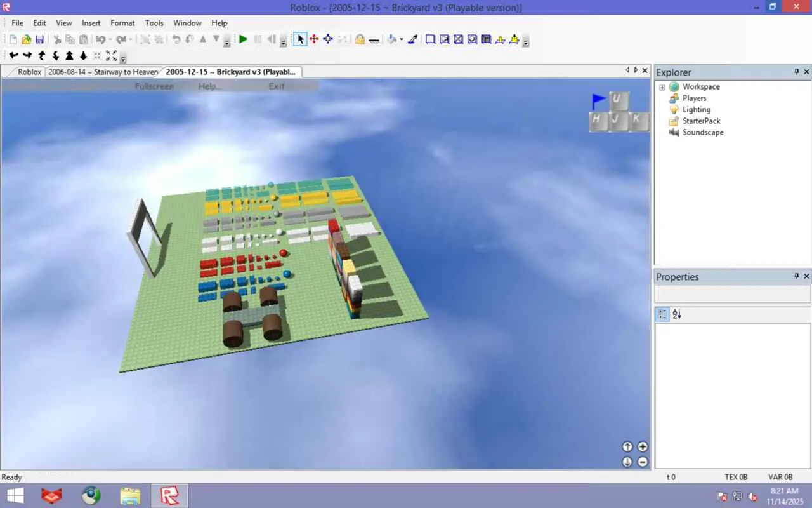812x508 pixels.
Task: Open the surface toolbar overflow options
Action: click(525, 41)
